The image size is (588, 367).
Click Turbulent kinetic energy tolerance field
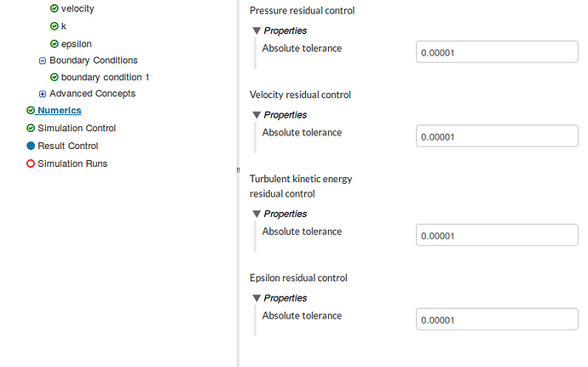click(497, 236)
